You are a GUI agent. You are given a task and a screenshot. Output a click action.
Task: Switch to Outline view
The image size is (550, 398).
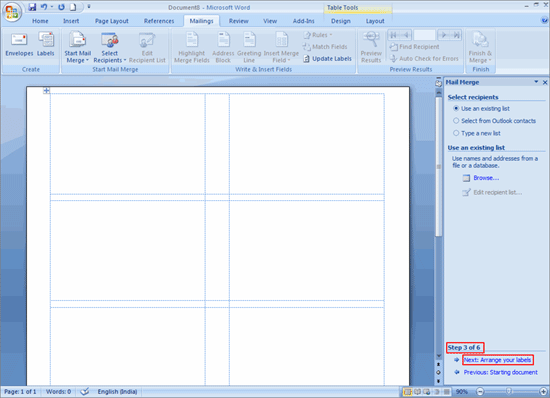click(437, 392)
